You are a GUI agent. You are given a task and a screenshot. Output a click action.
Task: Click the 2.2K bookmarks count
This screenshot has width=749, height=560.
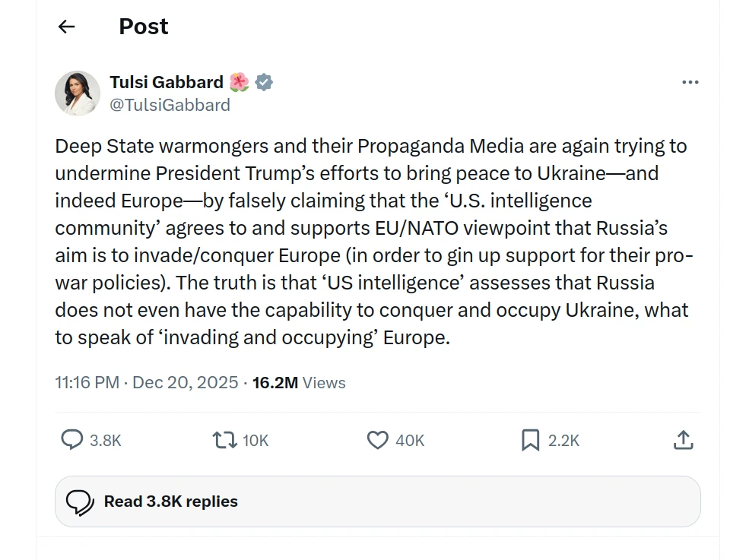click(563, 441)
